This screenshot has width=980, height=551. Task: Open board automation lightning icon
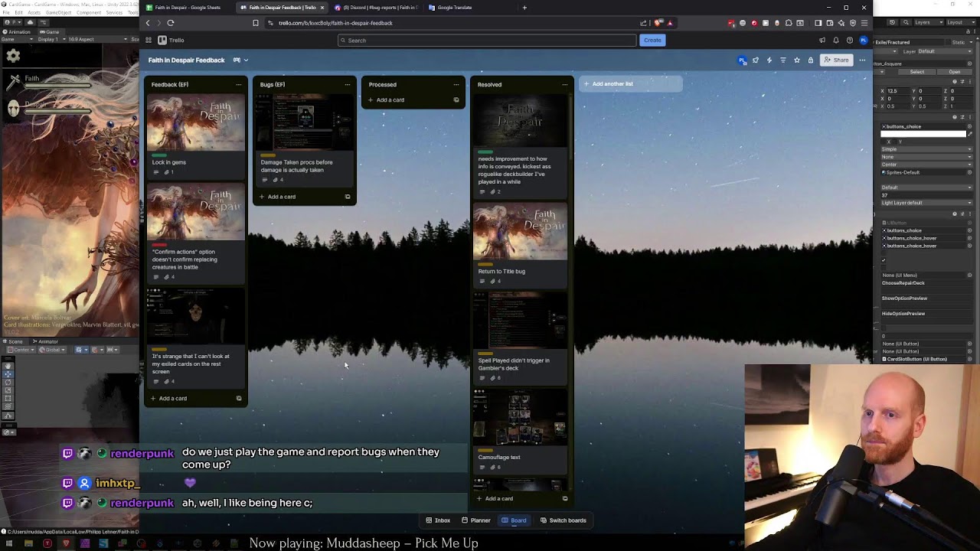769,60
